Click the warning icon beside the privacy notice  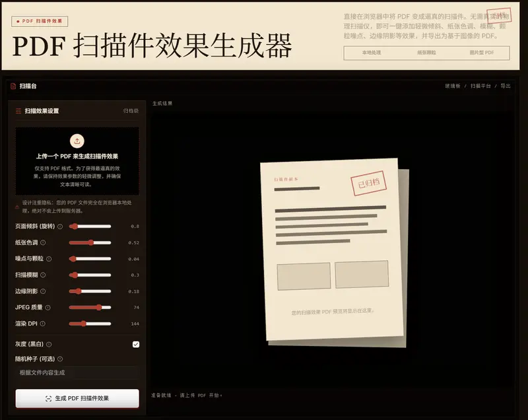click(x=17, y=207)
